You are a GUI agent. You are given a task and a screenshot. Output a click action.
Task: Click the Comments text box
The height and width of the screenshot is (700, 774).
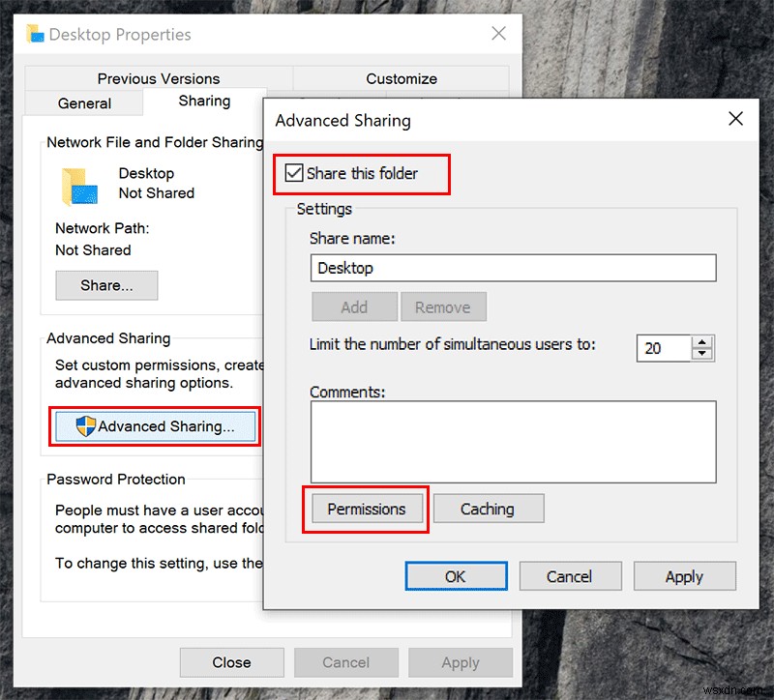point(513,440)
